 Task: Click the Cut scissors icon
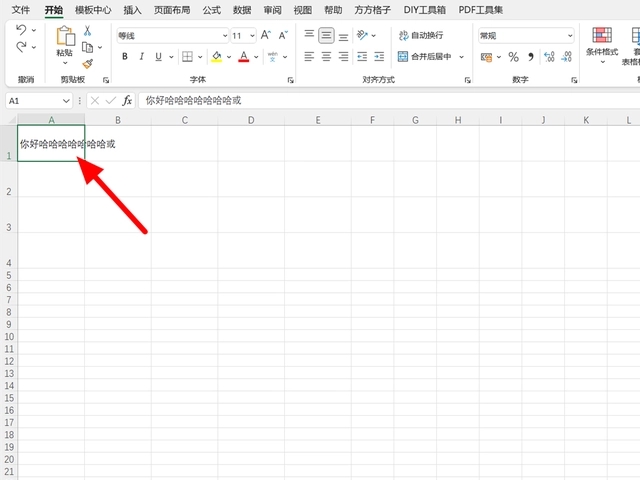pyautogui.click(x=87, y=31)
